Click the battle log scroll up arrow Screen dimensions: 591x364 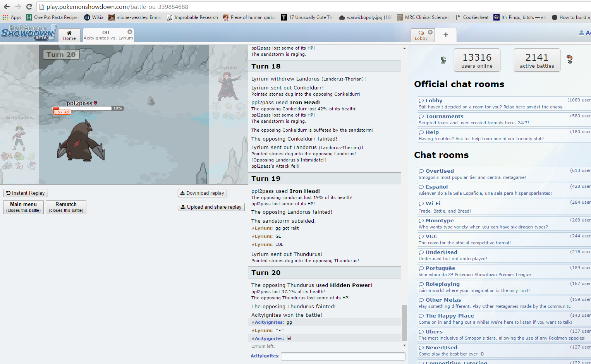pyautogui.click(x=404, y=48)
